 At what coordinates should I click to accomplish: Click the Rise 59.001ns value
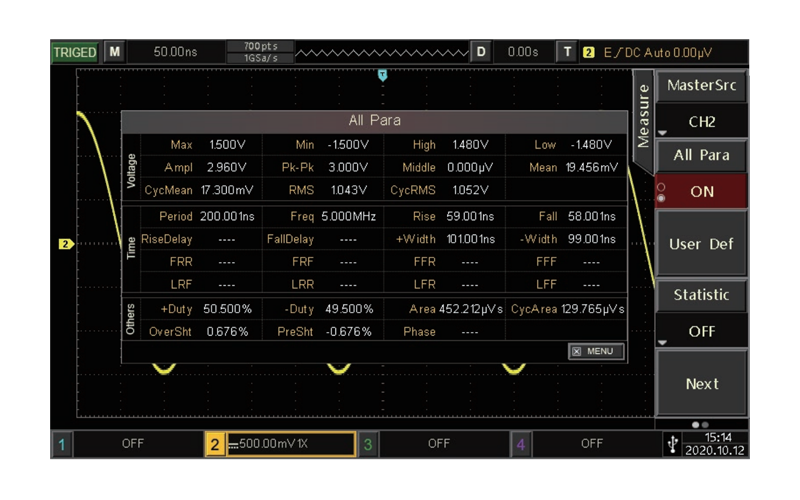(470, 216)
